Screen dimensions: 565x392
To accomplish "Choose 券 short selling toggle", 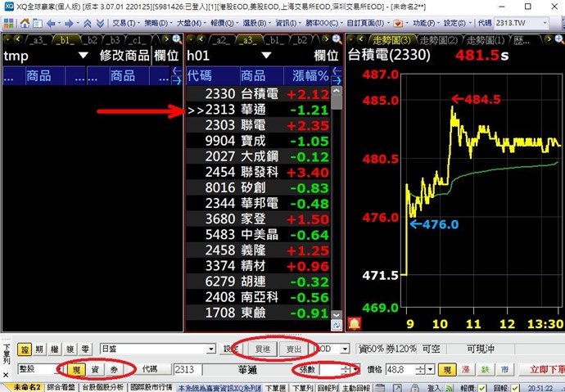I will (114, 370).
